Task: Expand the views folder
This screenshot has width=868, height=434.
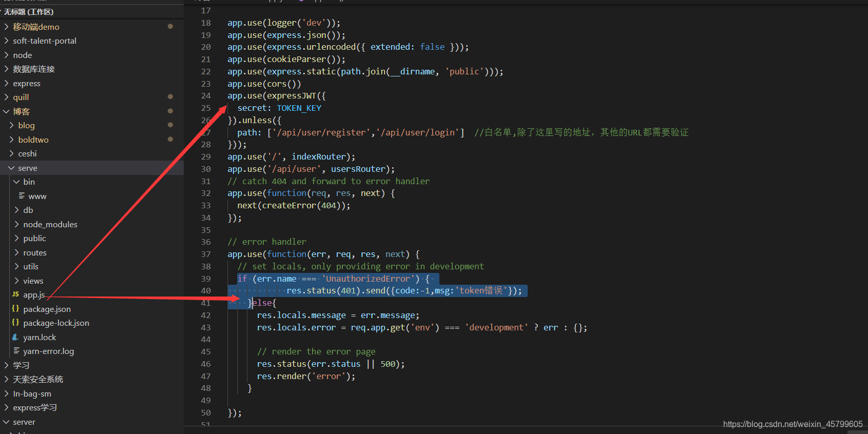Action: pyautogui.click(x=16, y=281)
